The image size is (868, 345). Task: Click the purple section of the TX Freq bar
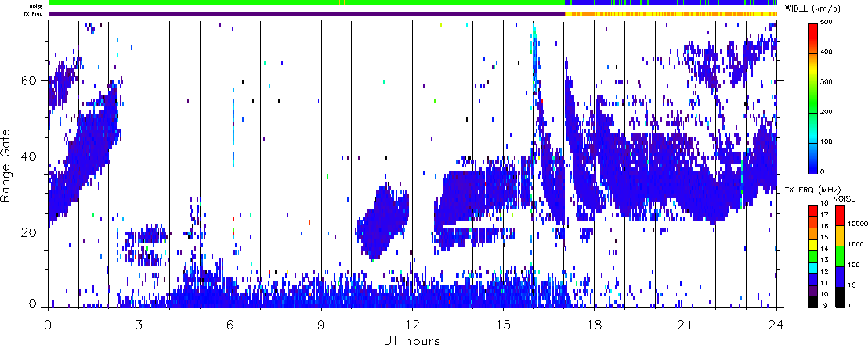click(306, 13)
